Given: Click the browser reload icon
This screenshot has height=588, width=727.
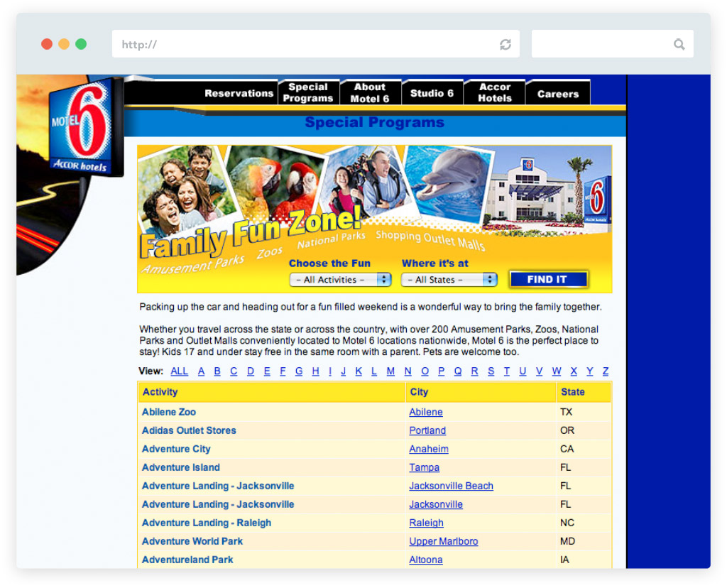Looking at the screenshot, I should (505, 44).
